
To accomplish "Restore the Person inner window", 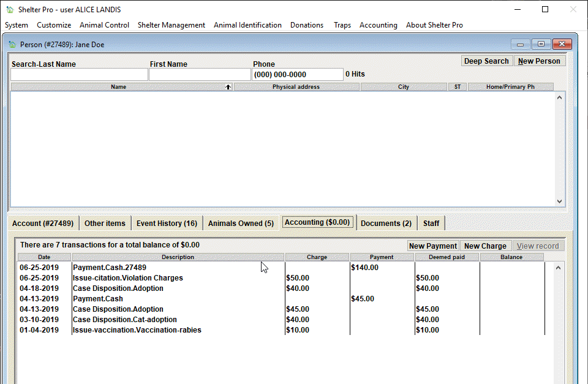I will (541, 44).
